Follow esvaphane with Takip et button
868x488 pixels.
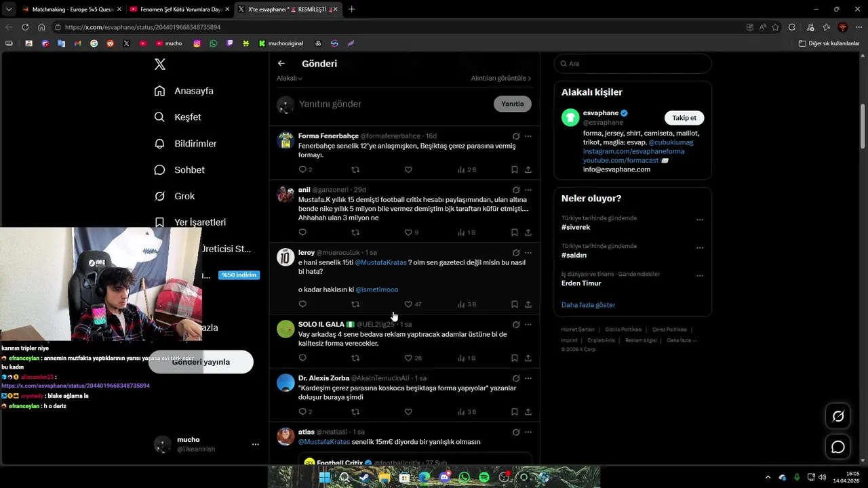[684, 118]
